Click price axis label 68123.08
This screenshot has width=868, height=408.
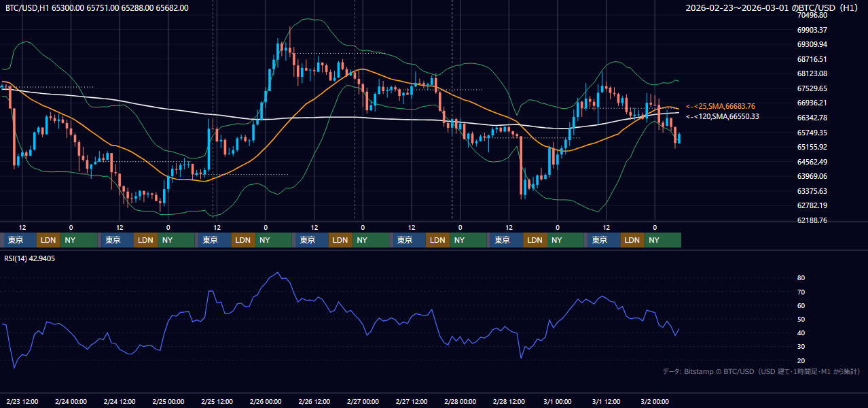[x=812, y=73]
